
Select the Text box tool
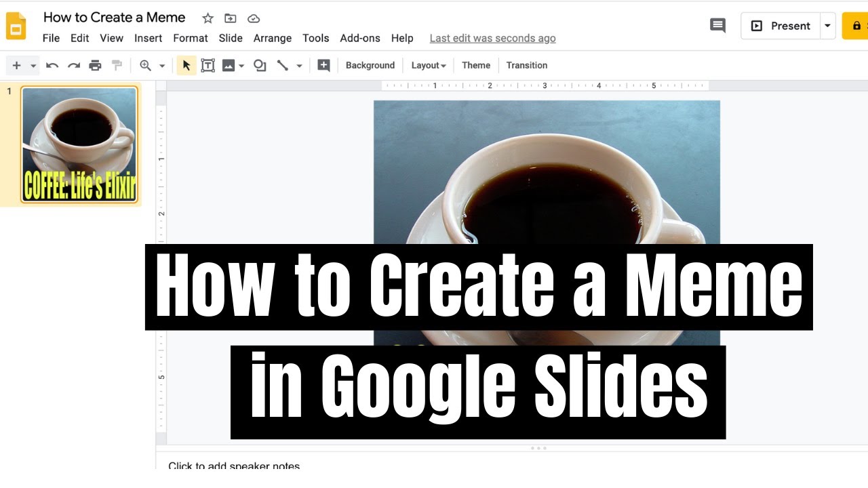208,65
